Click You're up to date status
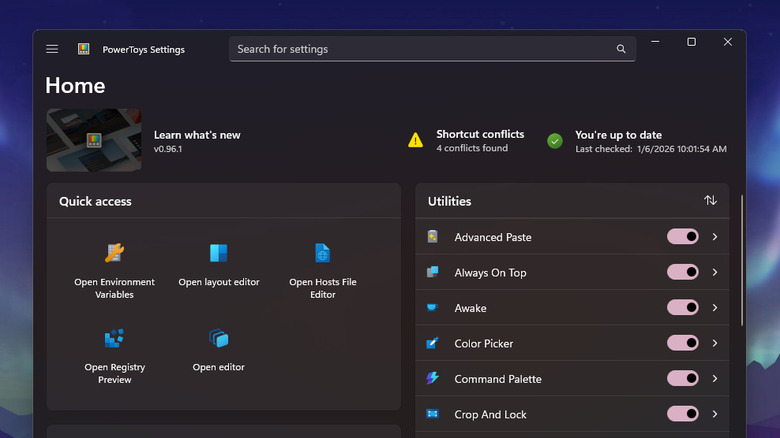Screen dimensions: 780x438 tap(618, 135)
